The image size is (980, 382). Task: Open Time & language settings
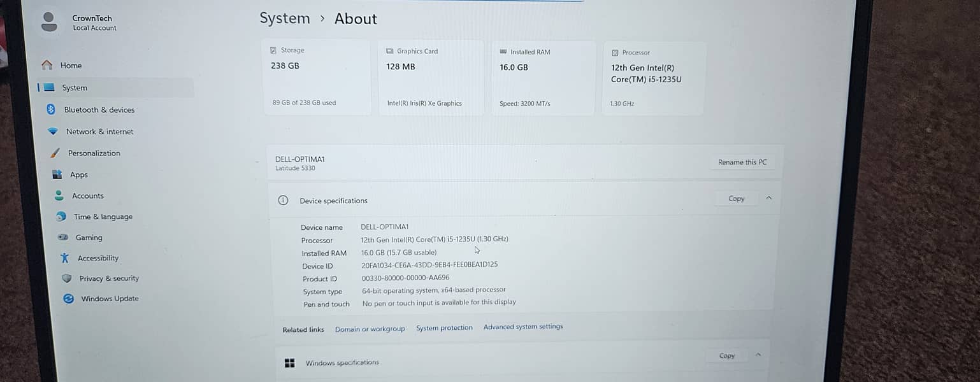tap(103, 216)
